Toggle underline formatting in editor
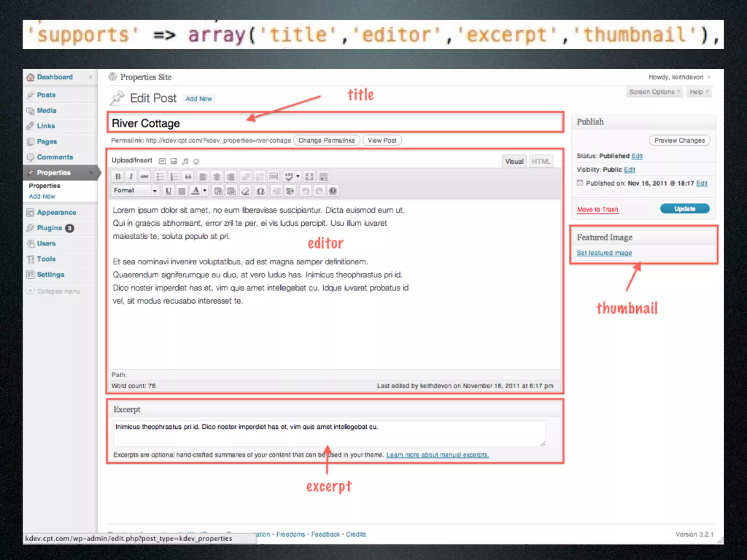This screenshot has width=747, height=560. click(168, 191)
